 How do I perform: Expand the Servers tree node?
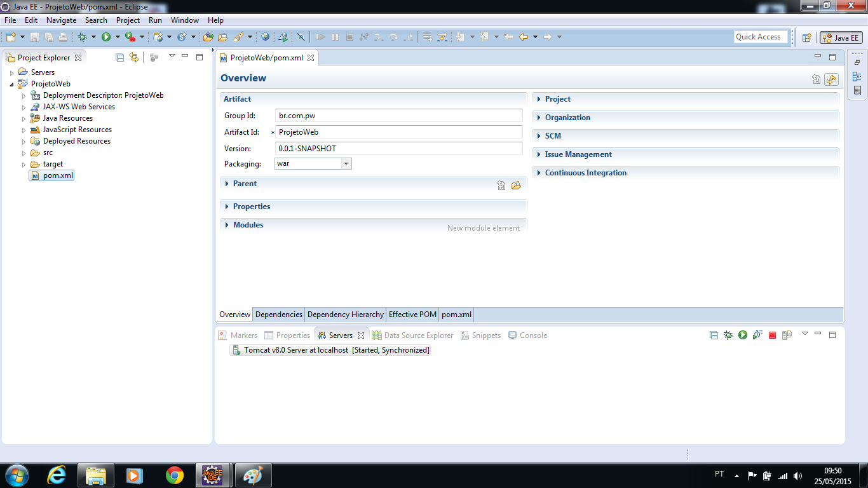click(11, 73)
